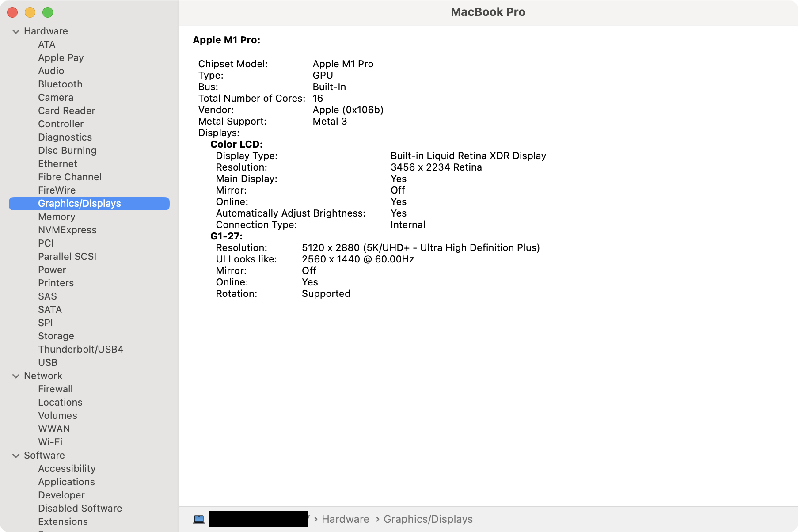Click the Built-in Liquid Retina XDR Display value
The height and width of the screenshot is (532, 798).
pyautogui.click(x=468, y=156)
